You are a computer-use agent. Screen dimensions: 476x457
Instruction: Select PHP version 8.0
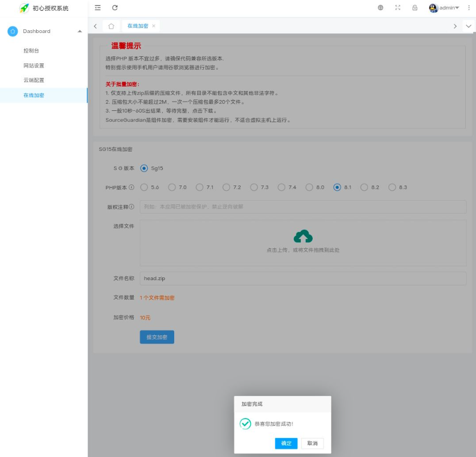[x=309, y=187]
